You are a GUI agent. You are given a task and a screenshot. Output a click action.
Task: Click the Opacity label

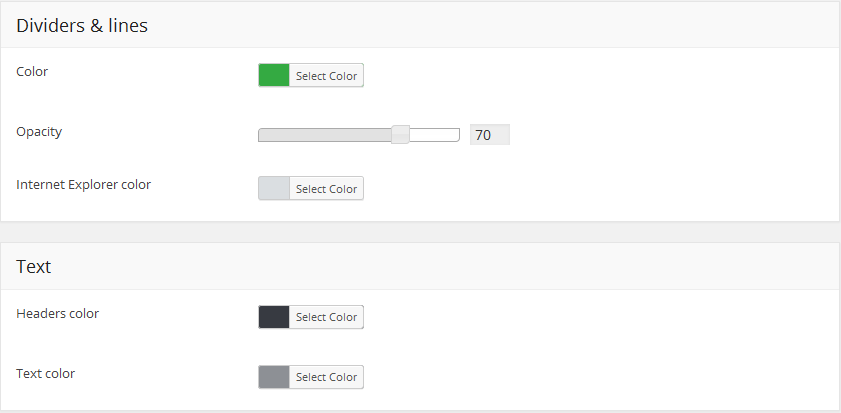[39, 132]
